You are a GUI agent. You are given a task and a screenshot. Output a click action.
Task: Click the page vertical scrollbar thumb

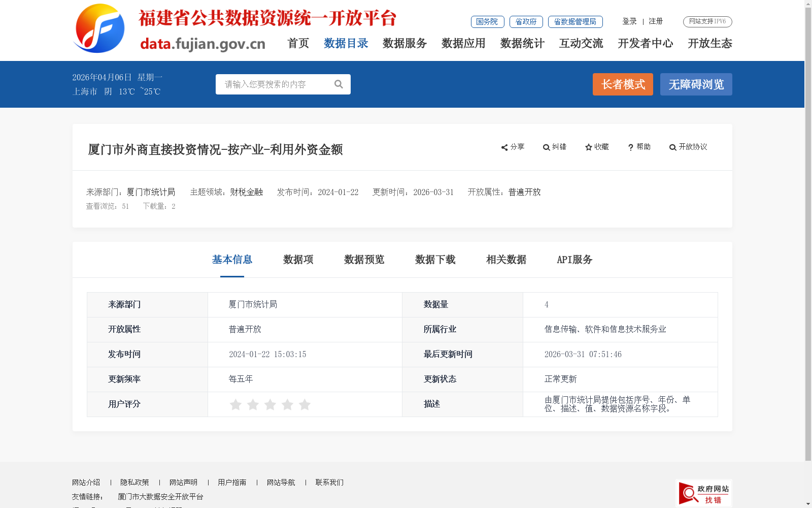pos(808,234)
